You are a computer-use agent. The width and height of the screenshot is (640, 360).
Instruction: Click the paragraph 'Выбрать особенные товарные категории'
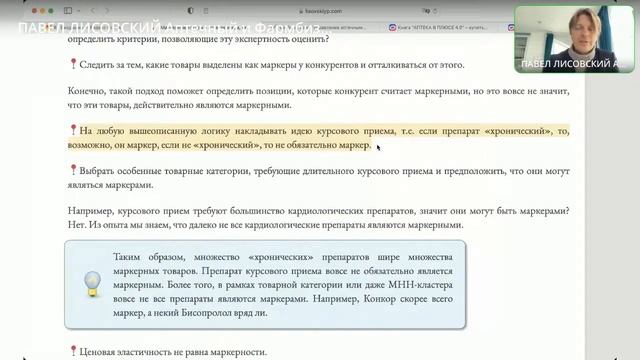pos(318,178)
